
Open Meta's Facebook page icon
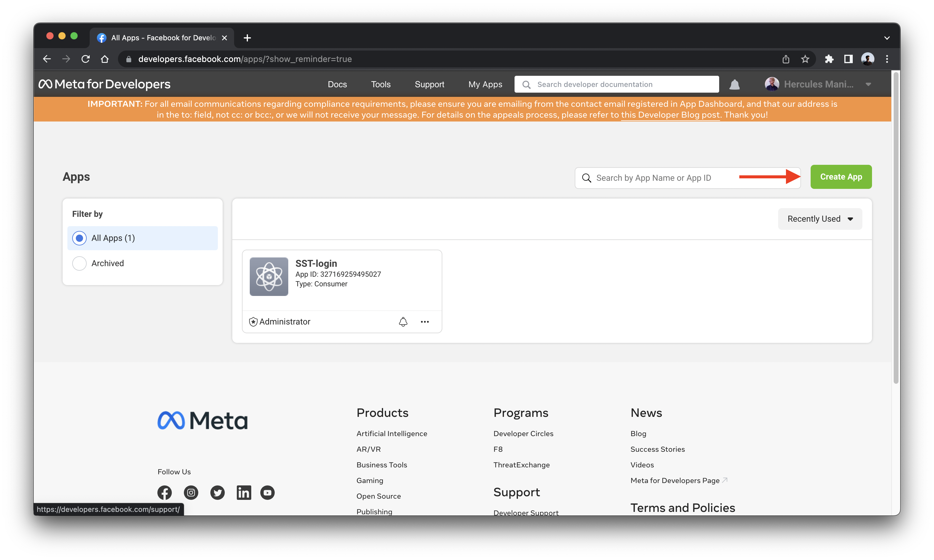point(164,492)
